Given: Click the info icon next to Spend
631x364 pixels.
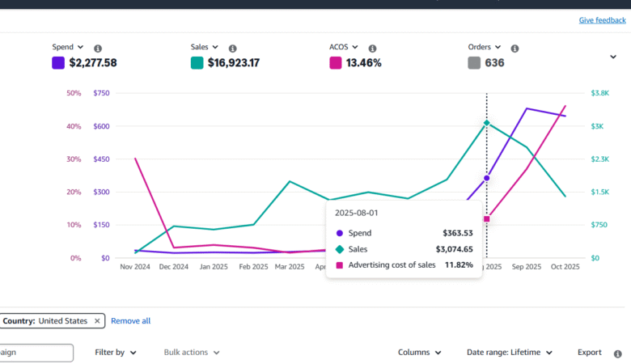Looking at the screenshot, I should point(98,49).
